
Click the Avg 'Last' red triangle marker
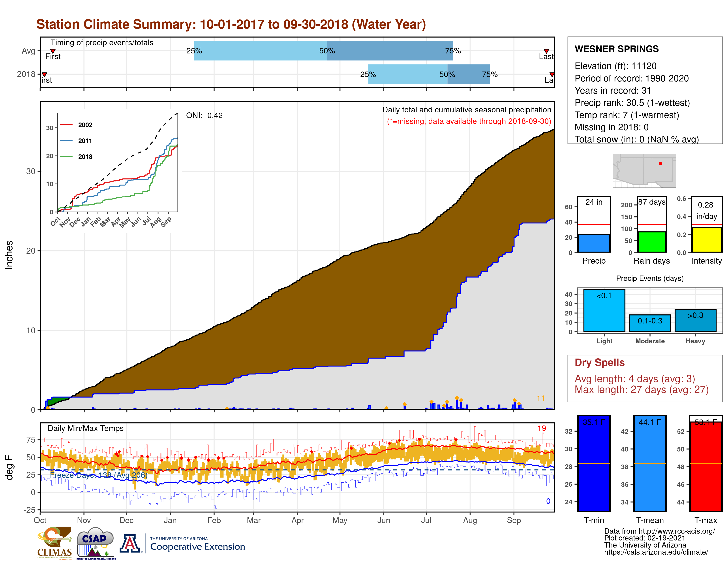click(546, 51)
